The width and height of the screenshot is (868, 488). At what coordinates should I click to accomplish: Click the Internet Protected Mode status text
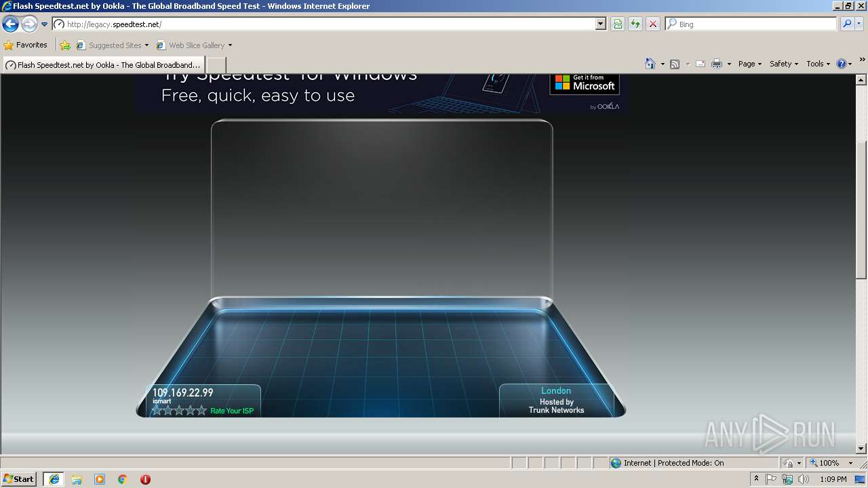click(x=673, y=463)
